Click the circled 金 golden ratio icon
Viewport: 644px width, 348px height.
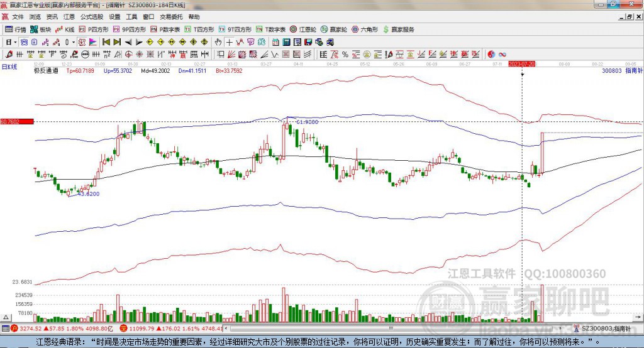click(367, 54)
